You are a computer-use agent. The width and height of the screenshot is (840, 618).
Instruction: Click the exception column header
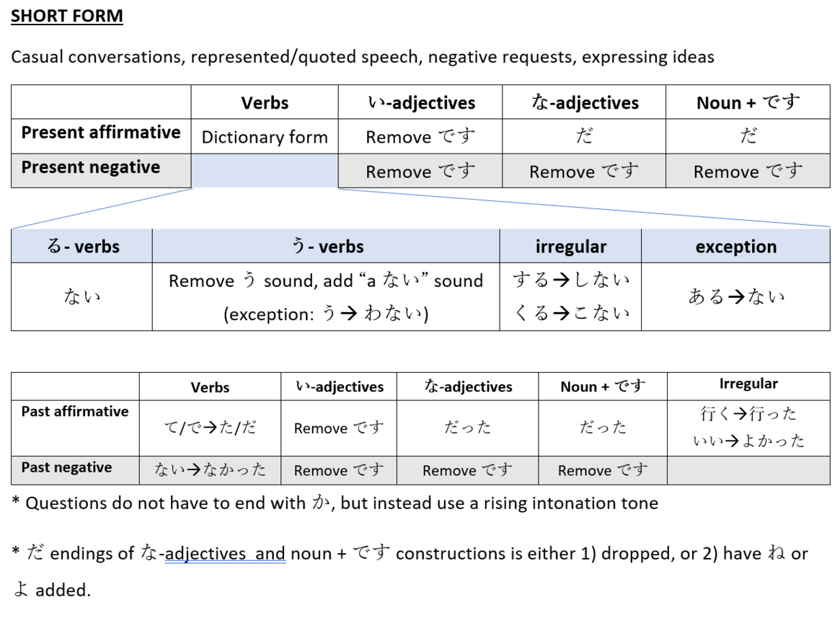tap(735, 246)
